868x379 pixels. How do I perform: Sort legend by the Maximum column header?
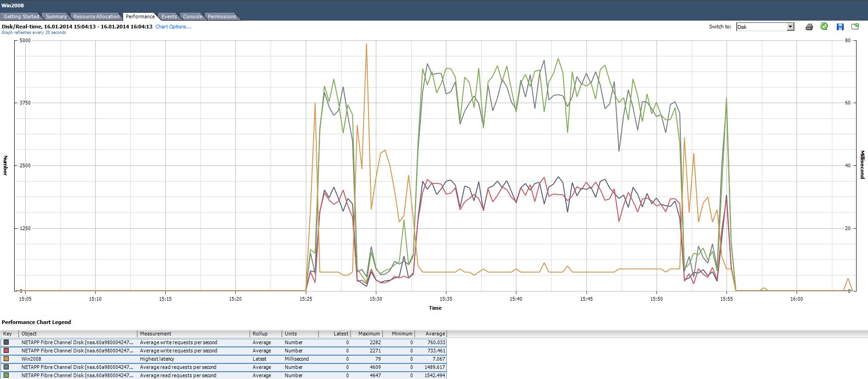[x=367, y=334]
